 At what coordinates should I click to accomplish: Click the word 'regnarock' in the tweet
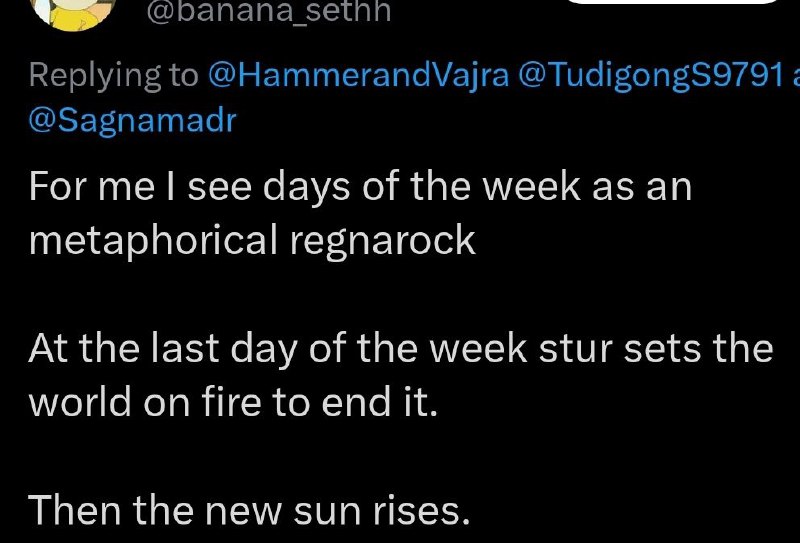383,242
